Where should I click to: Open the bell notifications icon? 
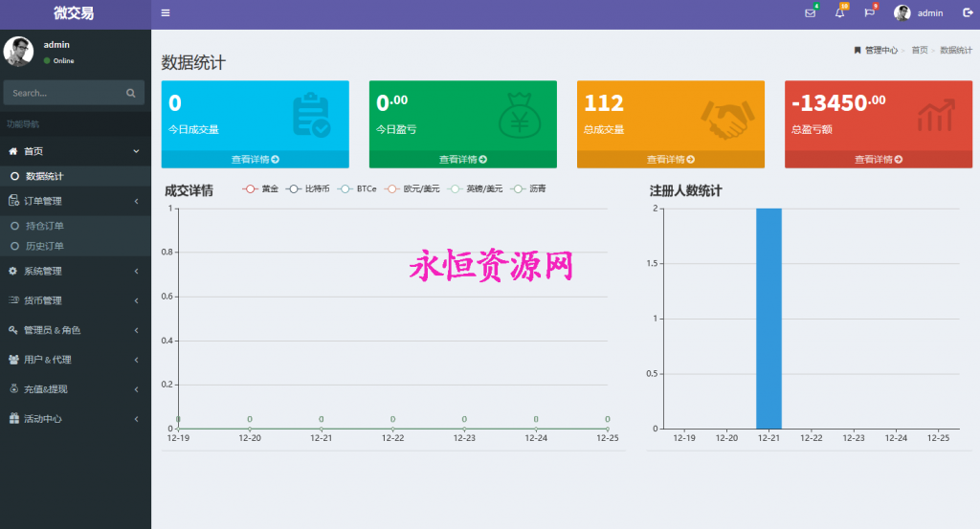839,13
